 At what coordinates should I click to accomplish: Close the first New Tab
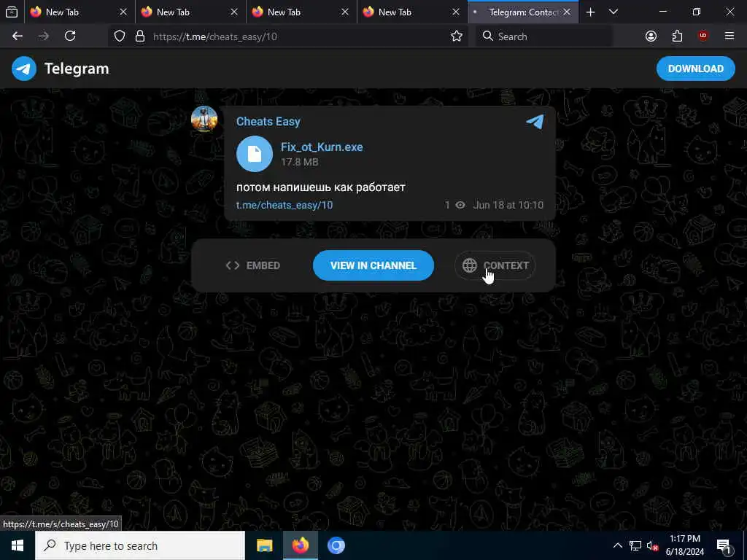tap(123, 12)
